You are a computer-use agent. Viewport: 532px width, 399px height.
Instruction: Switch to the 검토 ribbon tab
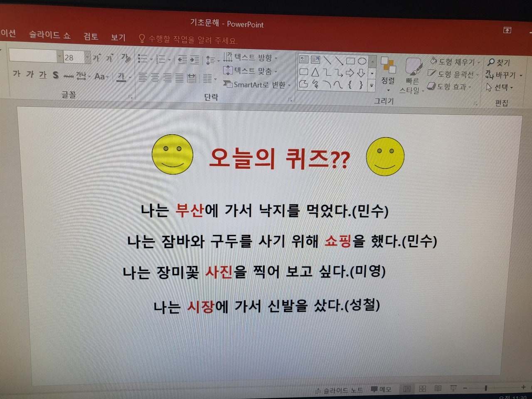click(91, 37)
